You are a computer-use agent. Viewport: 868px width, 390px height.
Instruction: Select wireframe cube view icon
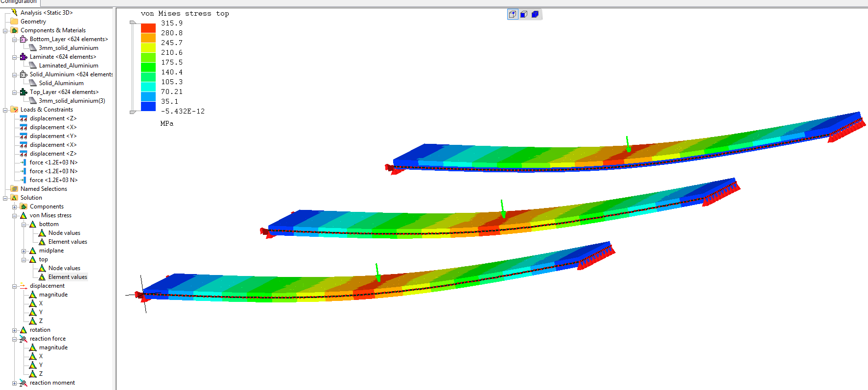pos(513,14)
